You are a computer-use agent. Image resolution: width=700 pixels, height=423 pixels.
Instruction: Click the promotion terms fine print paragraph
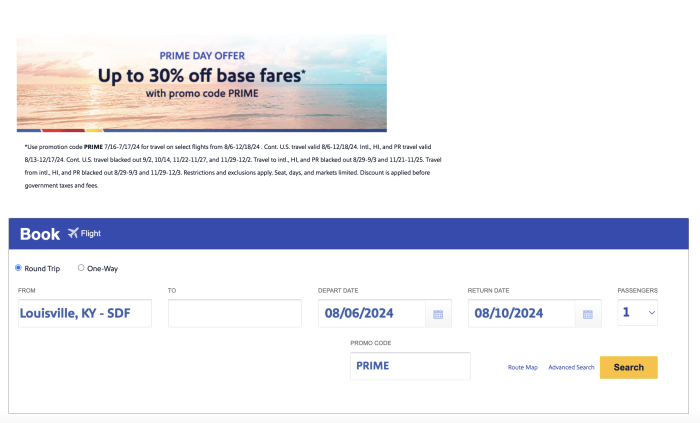[x=232, y=166]
